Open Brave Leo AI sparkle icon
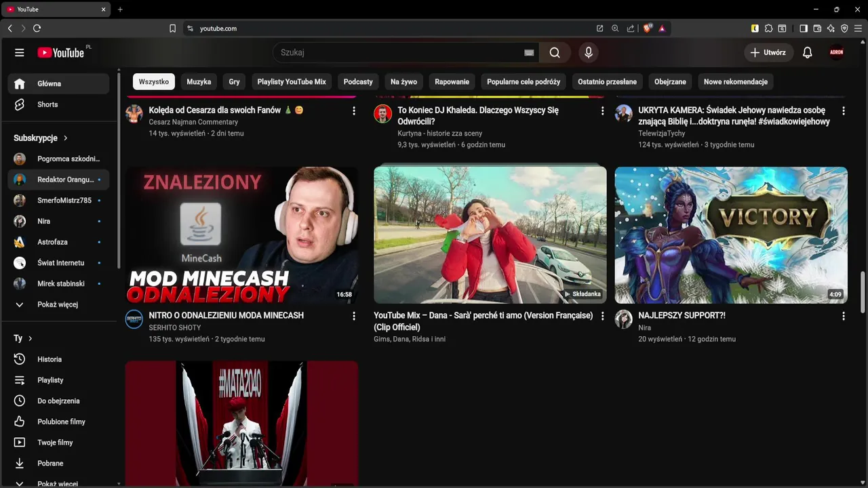 click(831, 28)
